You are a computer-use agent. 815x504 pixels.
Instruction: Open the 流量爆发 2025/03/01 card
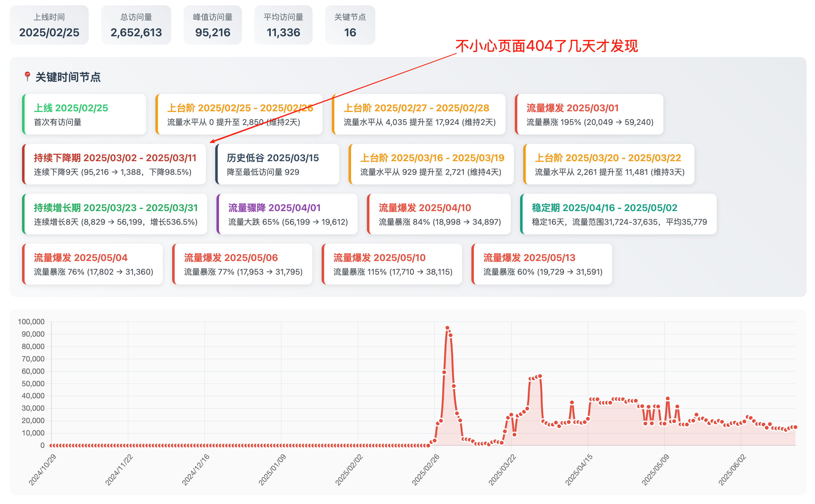point(589,114)
